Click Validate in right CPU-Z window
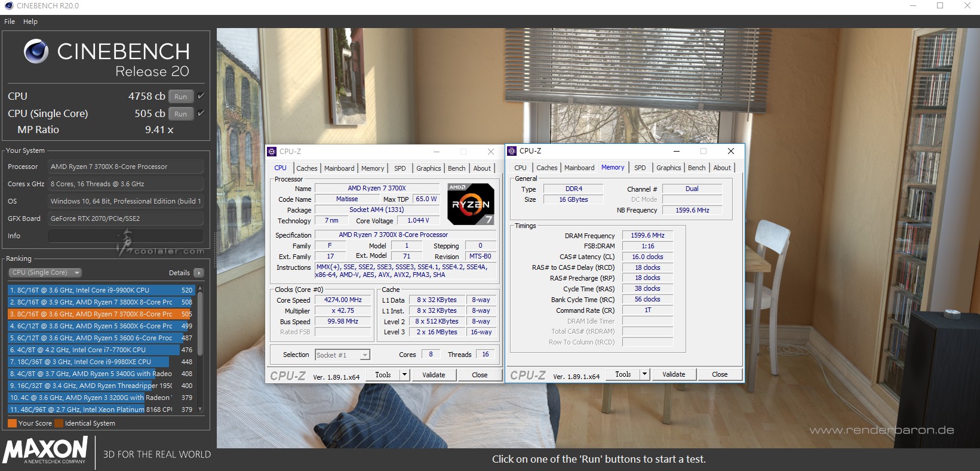The width and height of the screenshot is (980, 471). 674,374
